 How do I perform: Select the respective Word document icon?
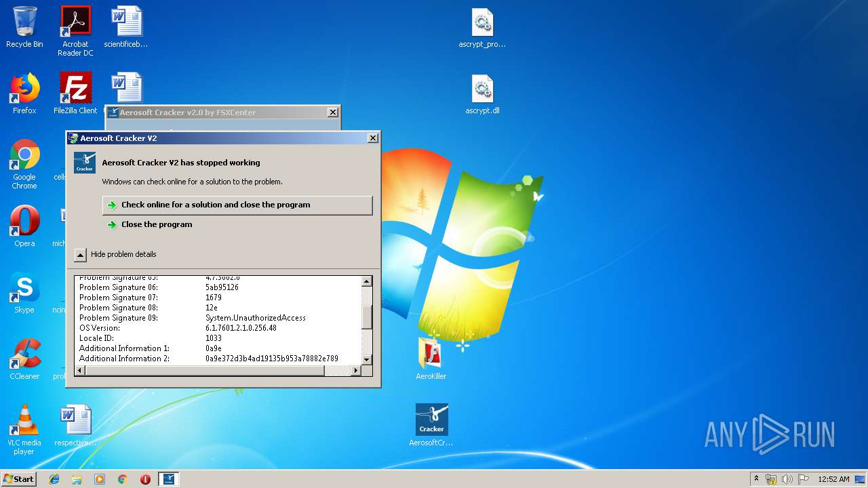pos(75,426)
